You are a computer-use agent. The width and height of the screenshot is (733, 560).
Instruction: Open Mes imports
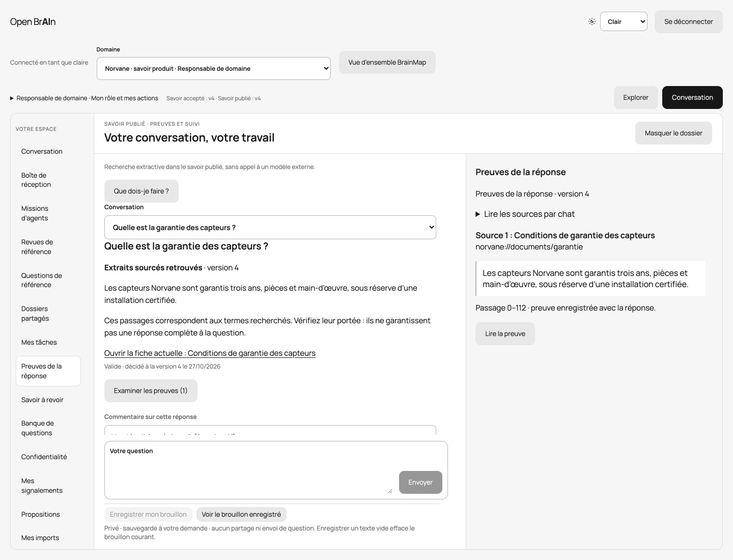(48, 538)
